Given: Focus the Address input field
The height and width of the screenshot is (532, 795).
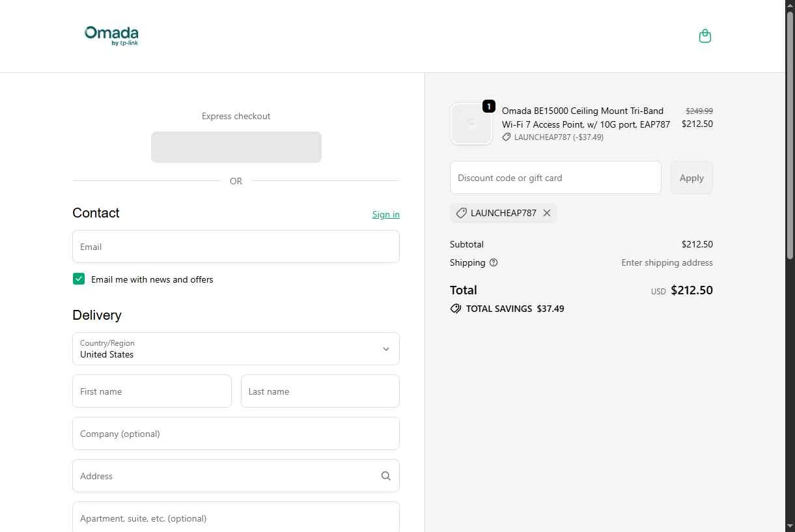Looking at the screenshot, I should 236,476.
